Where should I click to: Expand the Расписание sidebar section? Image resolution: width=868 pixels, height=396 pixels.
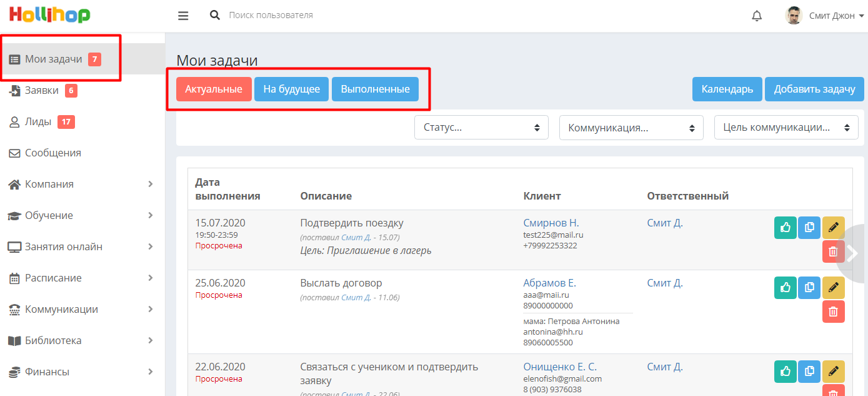click(x=82, y=278)
